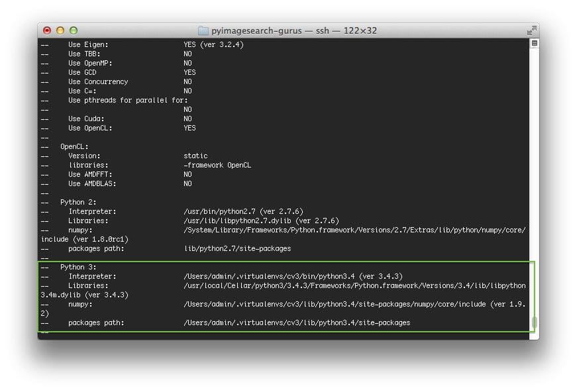Click the path 'lib/python2.7/site-packages'
The height and width of the screenshot is (392, 577).
click(237, 248)
